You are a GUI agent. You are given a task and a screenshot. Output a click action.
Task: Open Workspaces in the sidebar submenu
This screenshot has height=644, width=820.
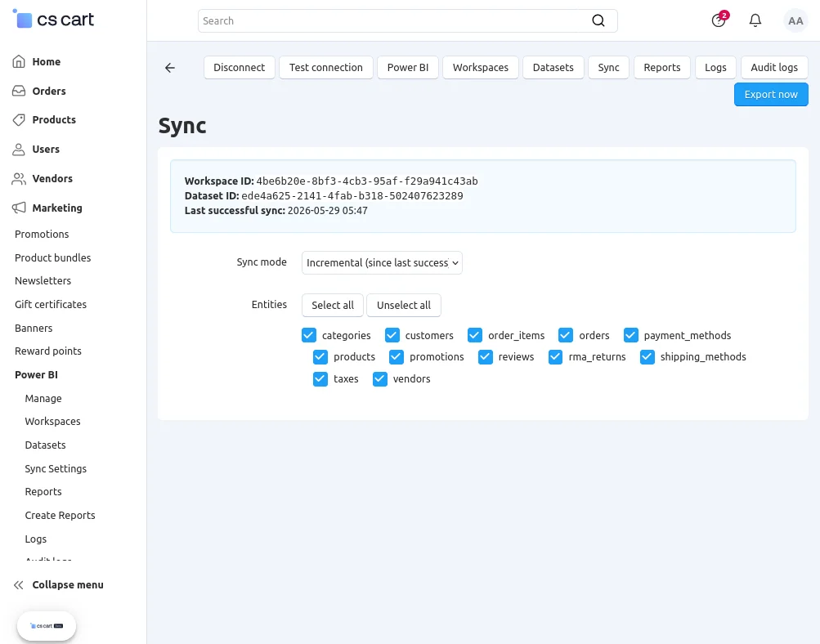click(x=53, y=422)
